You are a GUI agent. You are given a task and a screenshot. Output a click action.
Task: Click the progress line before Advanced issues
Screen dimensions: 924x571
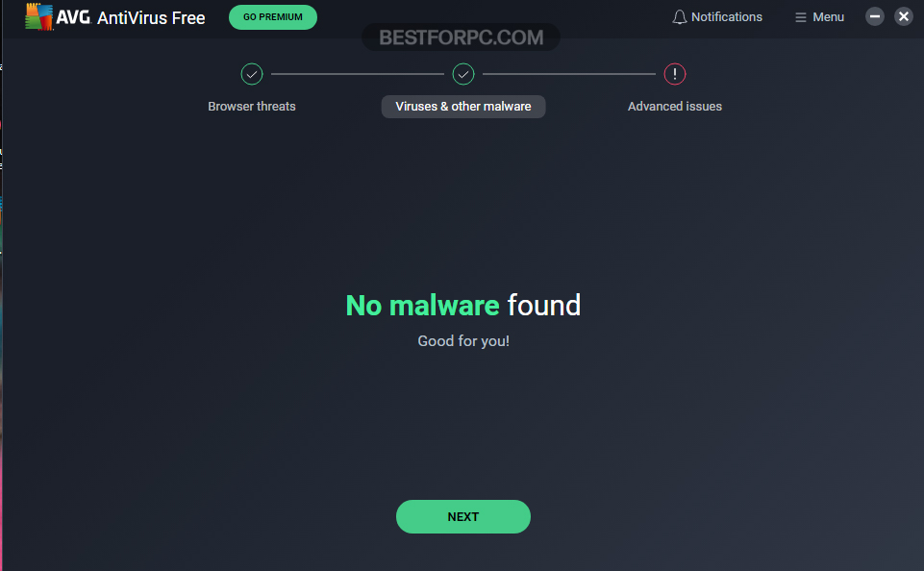[x=568, y=74]
